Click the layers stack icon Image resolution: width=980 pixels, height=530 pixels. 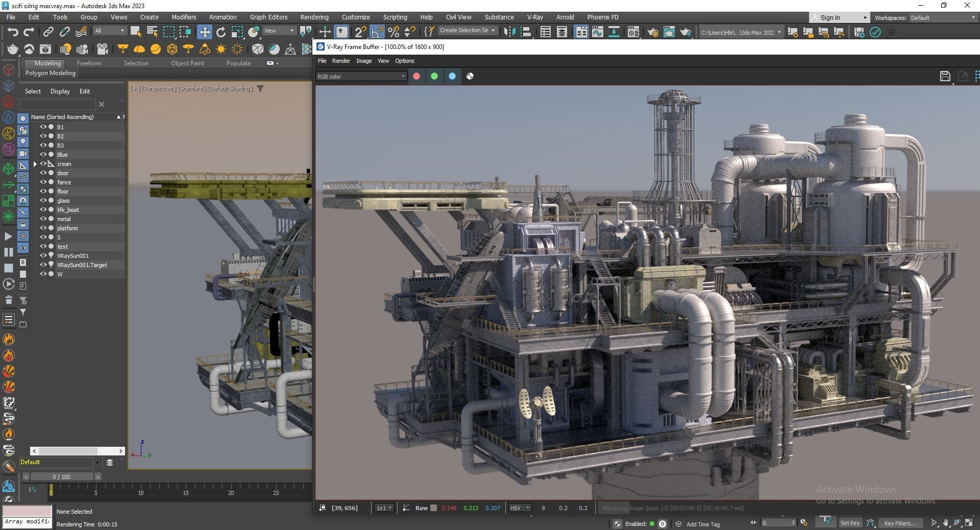click(109, 463)
